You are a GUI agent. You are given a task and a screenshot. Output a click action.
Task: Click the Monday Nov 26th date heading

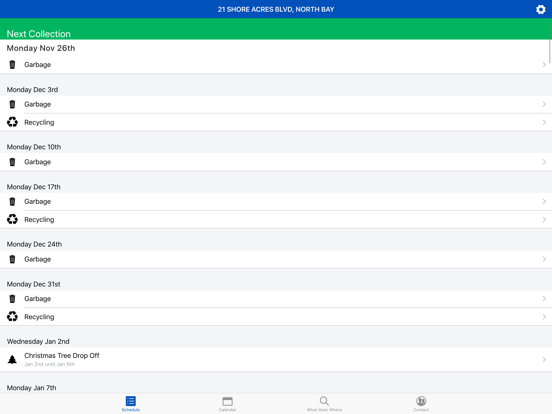(x=41, y=48)
